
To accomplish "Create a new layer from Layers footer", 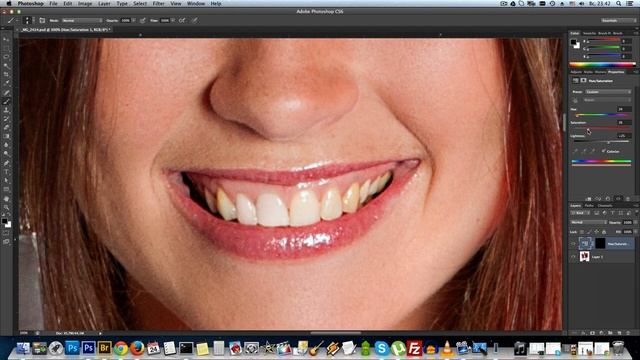I will (619, 333).
